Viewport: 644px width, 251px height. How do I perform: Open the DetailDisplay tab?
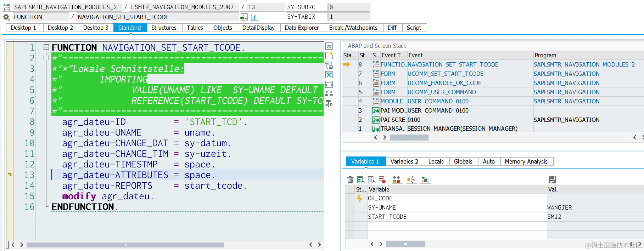[258, 28]
